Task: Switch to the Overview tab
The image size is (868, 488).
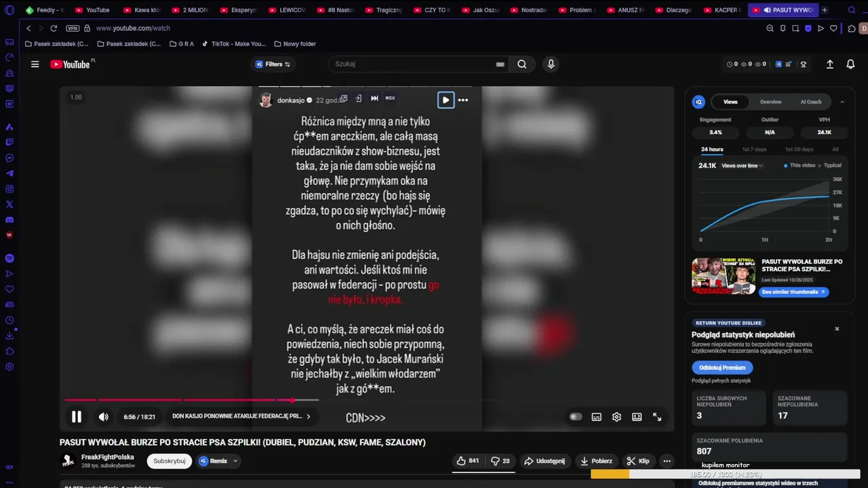Action: click(770, 102)
